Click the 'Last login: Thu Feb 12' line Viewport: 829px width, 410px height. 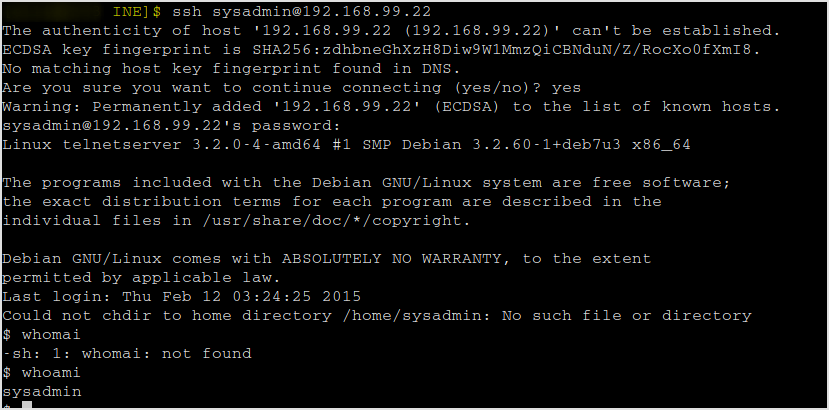pyautogui.click(x=182, y=297)
